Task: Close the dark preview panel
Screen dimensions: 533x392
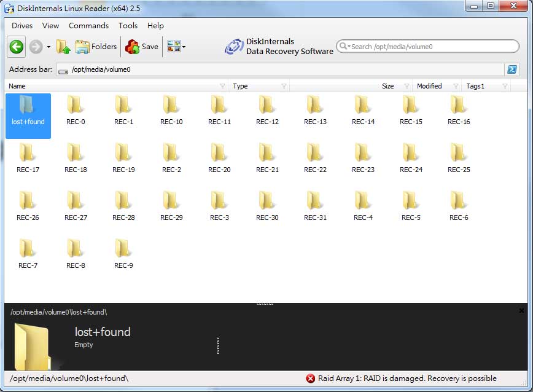Action: click(x=522, y=311)
